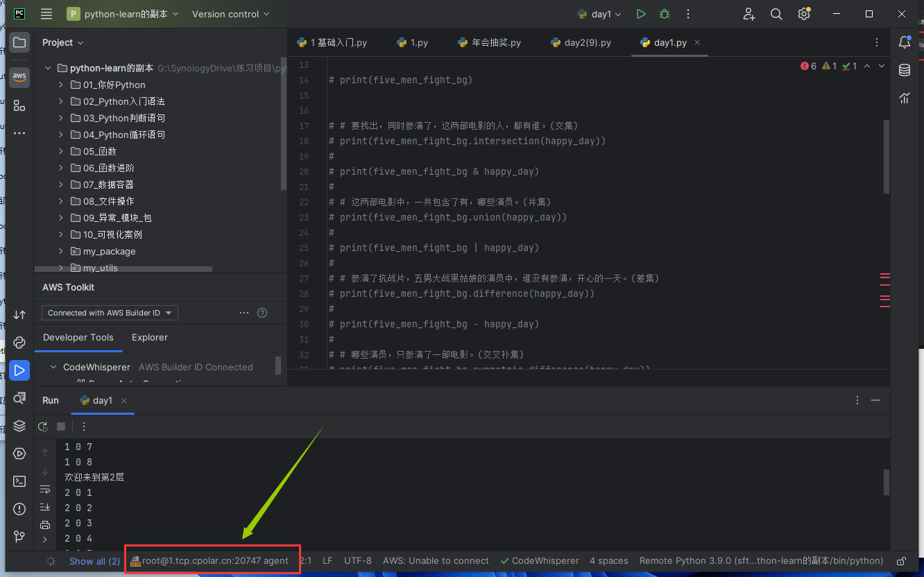This screenshot has height=577, width=924.
Task: Open AWS Toolkit sidebar icon
Action: coord(19,77)
